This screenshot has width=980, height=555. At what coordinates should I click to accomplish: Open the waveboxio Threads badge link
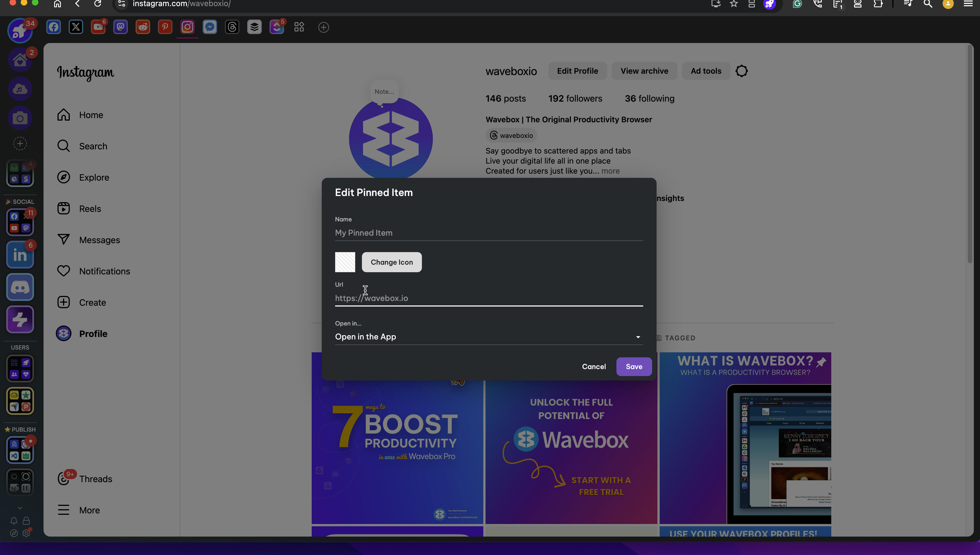point(511,135)
